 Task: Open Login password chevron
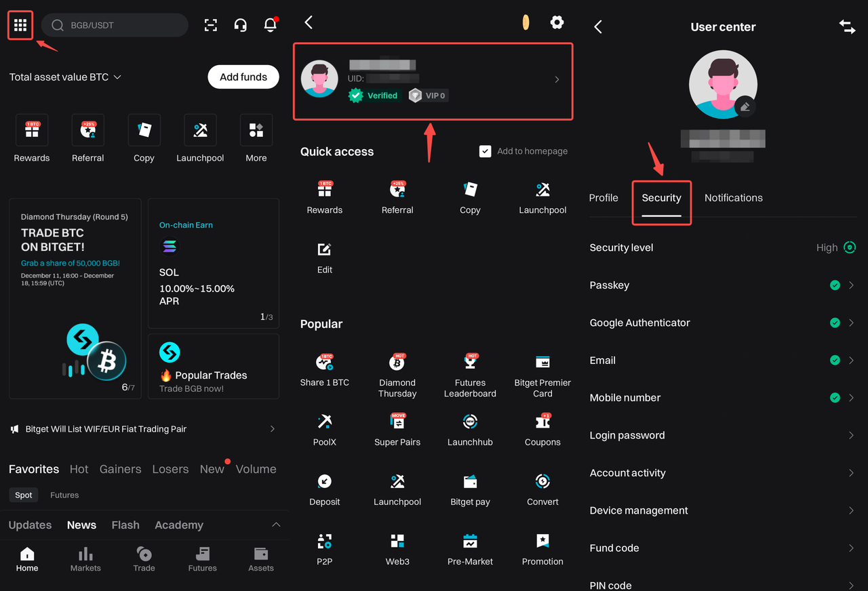tap(851, 435)
